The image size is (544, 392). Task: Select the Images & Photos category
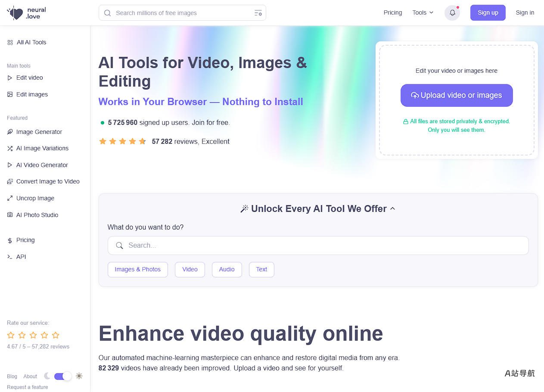138,270
